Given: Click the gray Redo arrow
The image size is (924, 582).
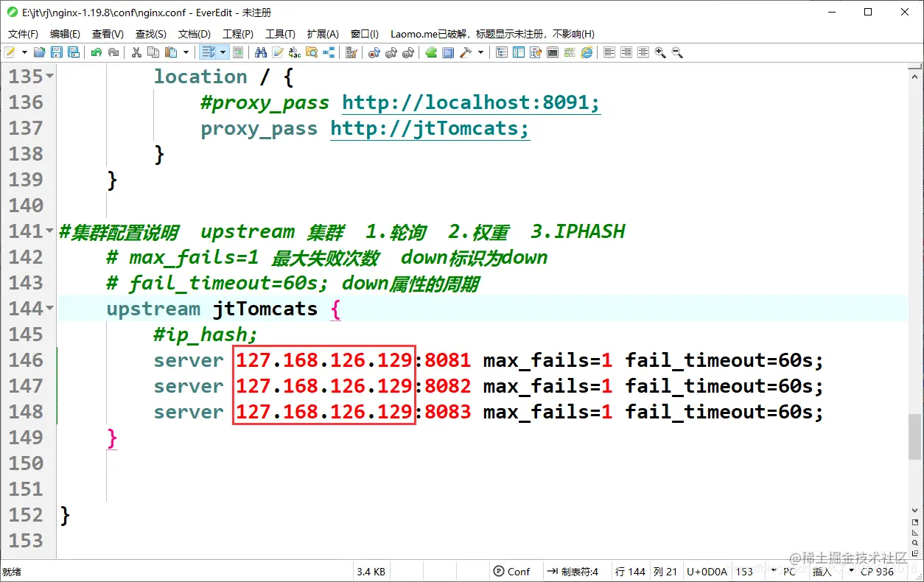Looking at the screenshot, I should 113,52.
